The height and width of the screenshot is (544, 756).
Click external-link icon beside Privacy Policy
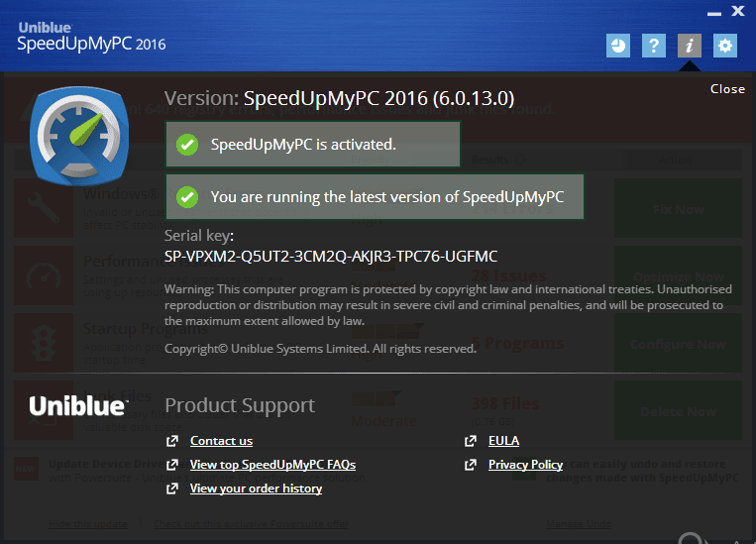pyautogui.click(x=471, y=465)
